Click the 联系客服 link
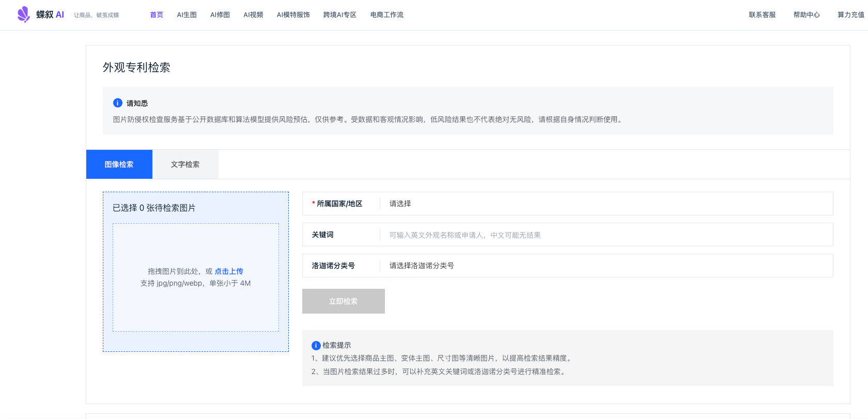This screenshot has height=419, width=868. [763, 14]
